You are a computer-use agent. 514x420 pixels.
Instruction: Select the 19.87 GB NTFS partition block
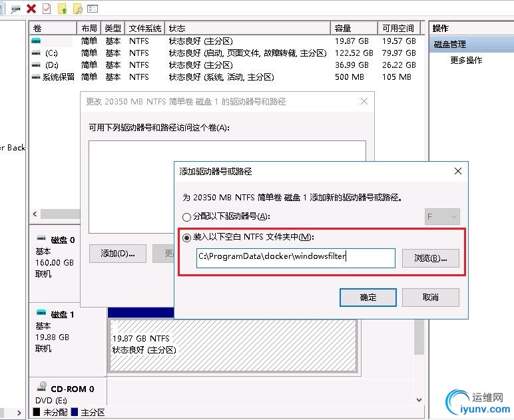pyautogui.click(x=233, y=345)
